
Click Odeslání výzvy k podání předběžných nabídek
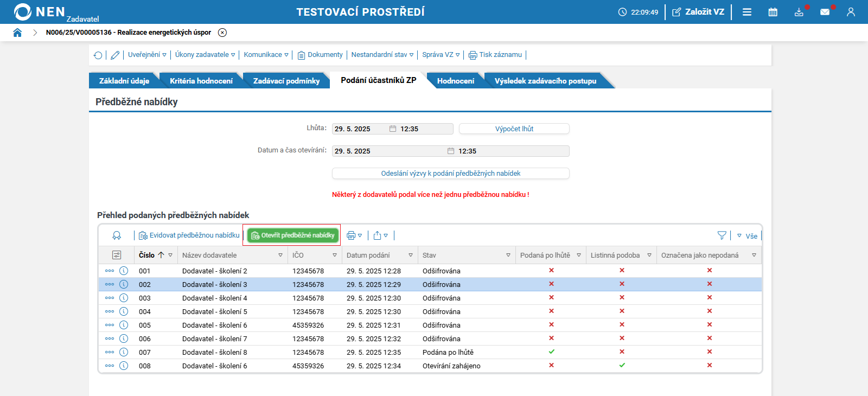click(x=450, y=174)
